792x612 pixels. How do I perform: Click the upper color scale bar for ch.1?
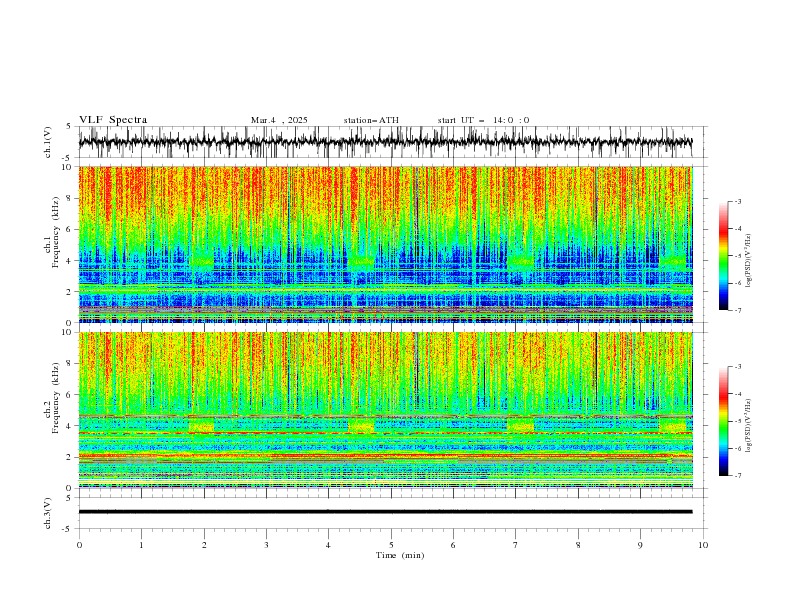(x=723, y=256)
